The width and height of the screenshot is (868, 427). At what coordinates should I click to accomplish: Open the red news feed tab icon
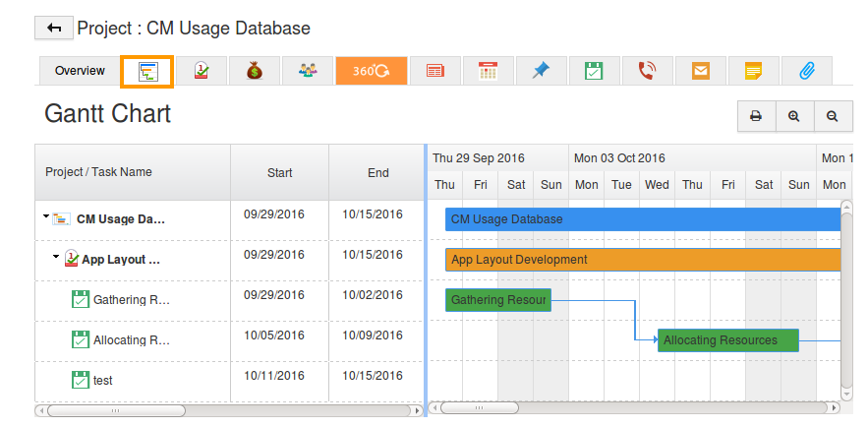coord(435,71)
